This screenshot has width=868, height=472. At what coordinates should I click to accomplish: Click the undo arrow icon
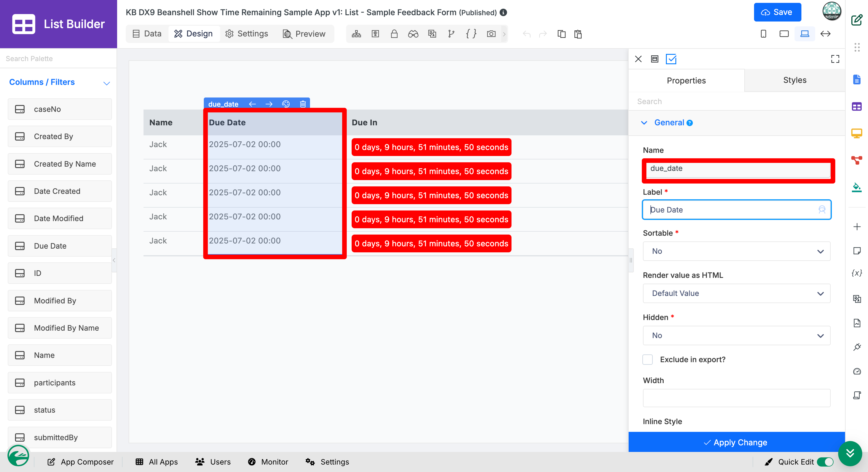(x=527, y=34)
